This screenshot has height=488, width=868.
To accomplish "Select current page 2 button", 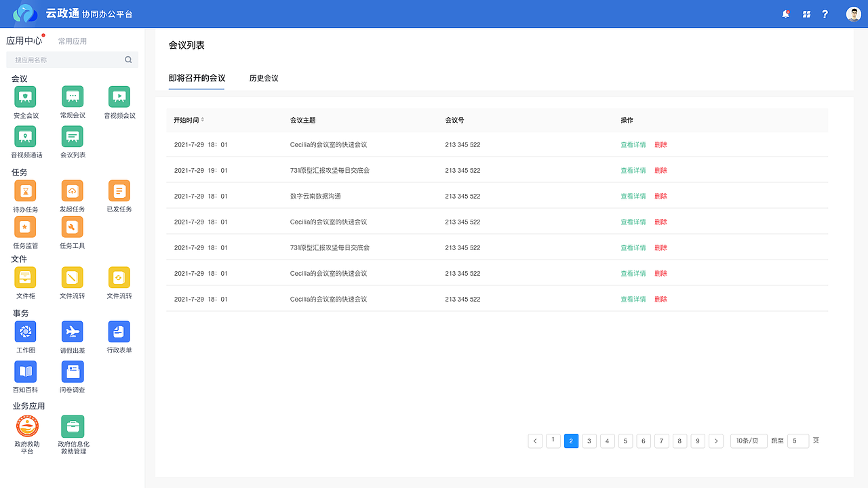I will 572,441.
